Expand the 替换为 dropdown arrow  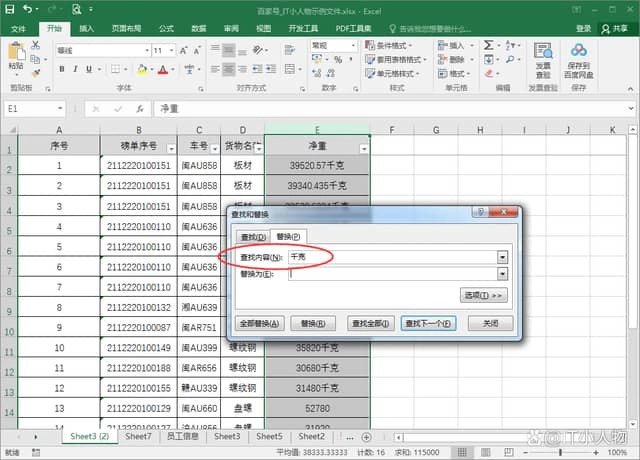click(502, 274)
